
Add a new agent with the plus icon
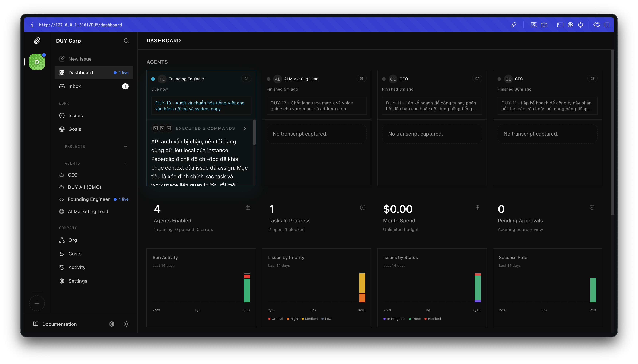[x=126, y=163]
